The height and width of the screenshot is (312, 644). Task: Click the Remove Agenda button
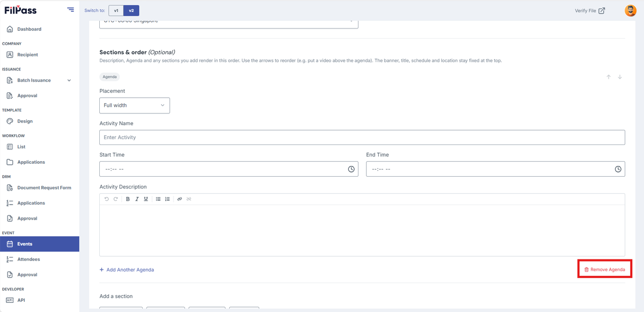[604, 270]
